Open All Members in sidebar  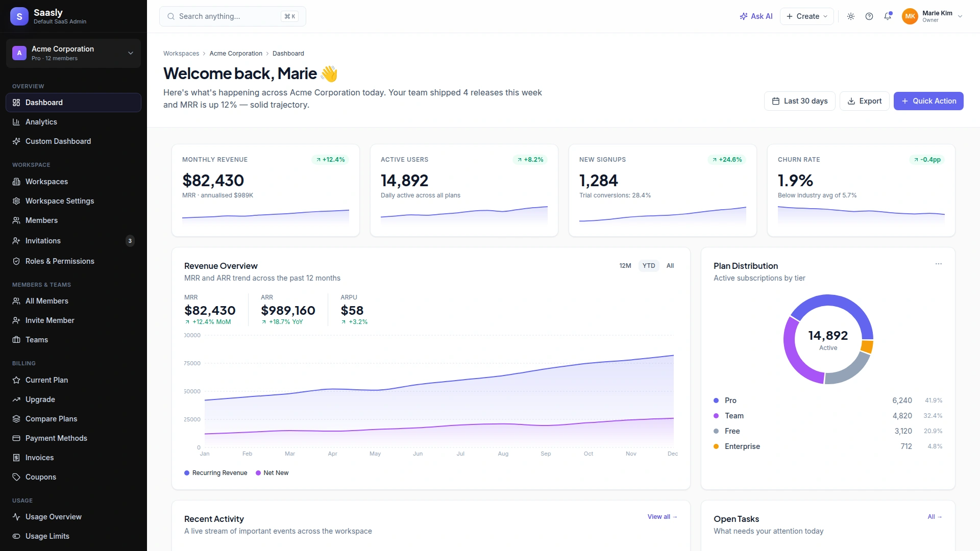pos(73,301)
